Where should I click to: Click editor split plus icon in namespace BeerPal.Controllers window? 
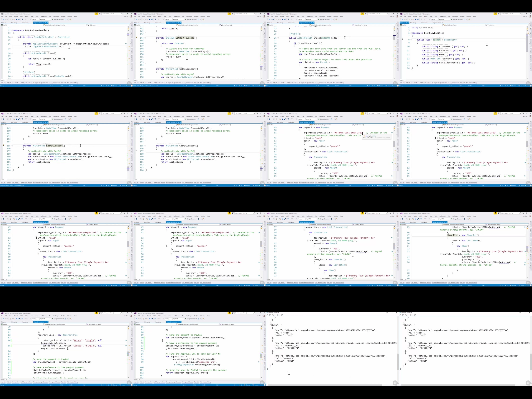click(x=128, y=27)
